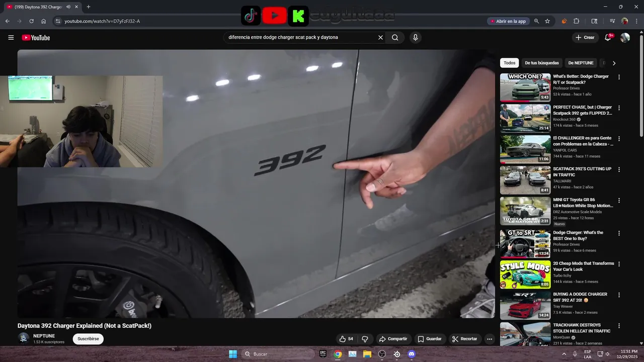Open Chrome extensions puzzle menu
The height and width of the screenshot is (362, 644).
pyautogui.click(x=577, y=21)
